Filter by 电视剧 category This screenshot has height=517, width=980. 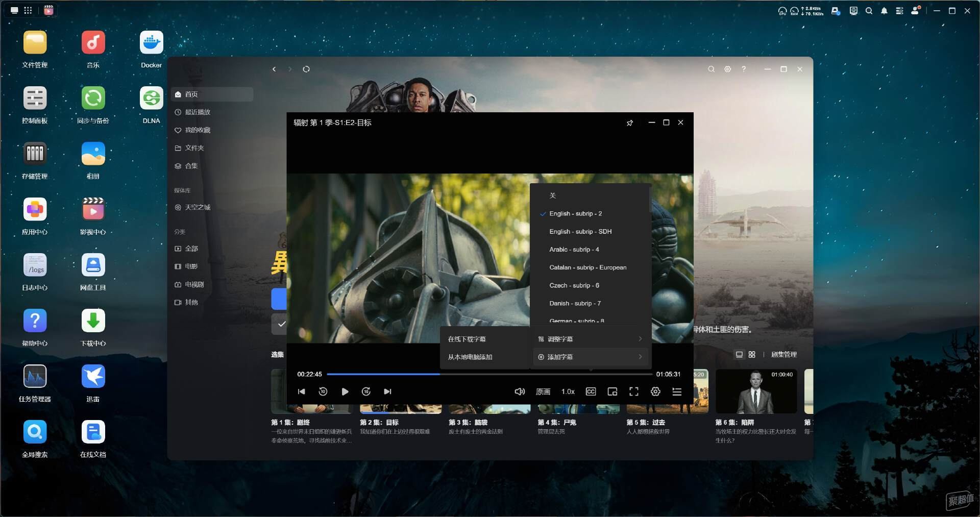pyautogui.click(x=212, y=284)
